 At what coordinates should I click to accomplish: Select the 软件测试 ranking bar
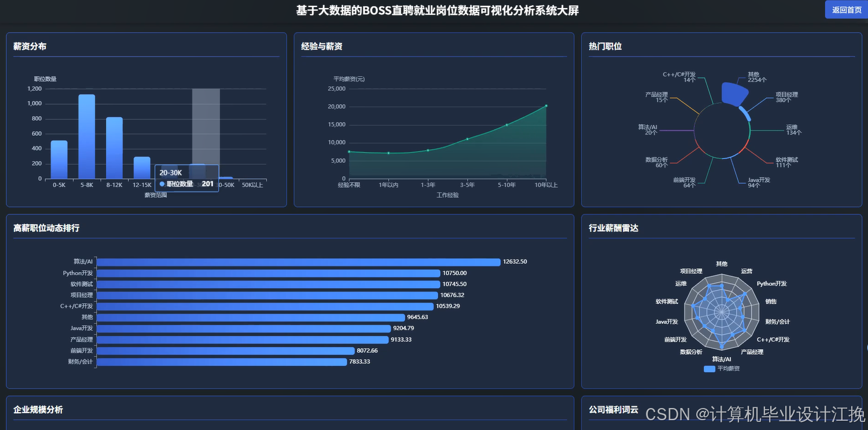pyautogui.click(x=268, y=284)
